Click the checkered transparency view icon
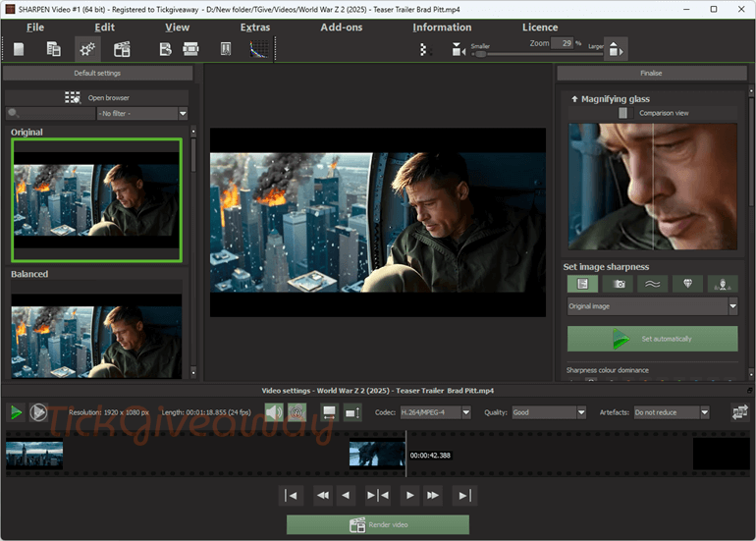 423,49
